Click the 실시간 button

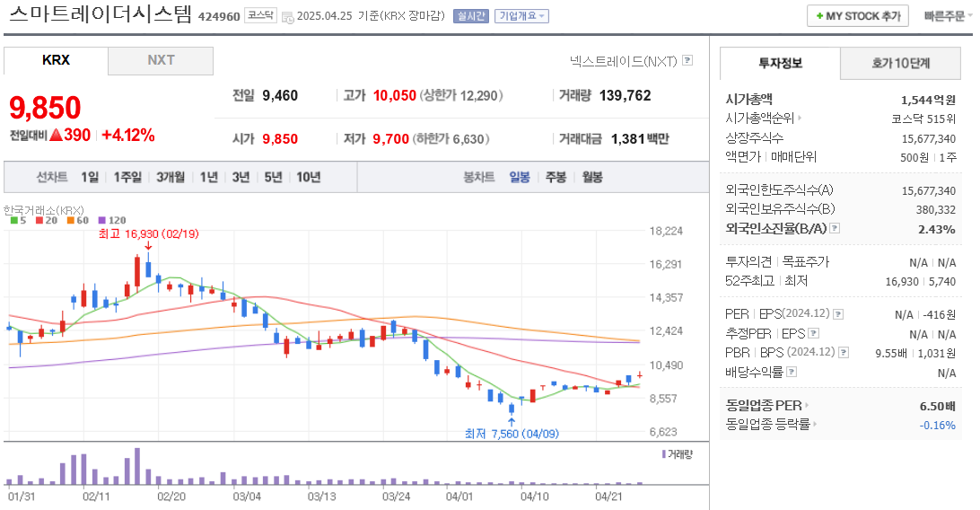pos(470,16)
